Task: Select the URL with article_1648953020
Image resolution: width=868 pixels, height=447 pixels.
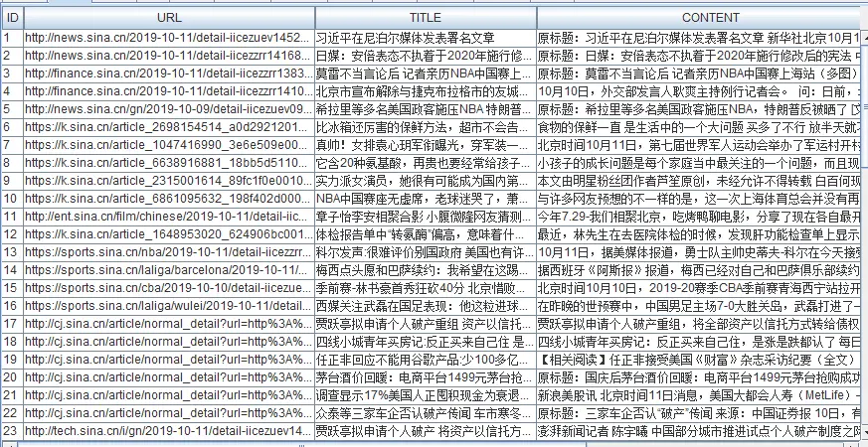Action: pos(169,234)
